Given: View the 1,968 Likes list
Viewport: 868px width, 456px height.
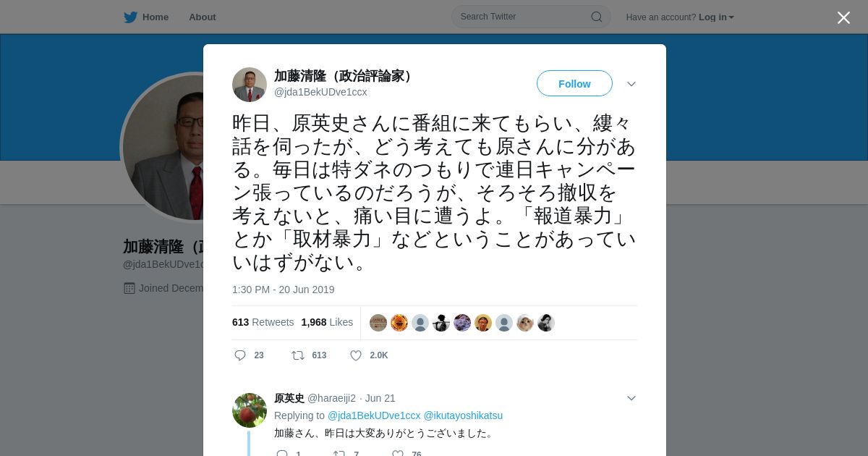Looking at the screenshot, I should pyautogui.click(x=327, y=322).
